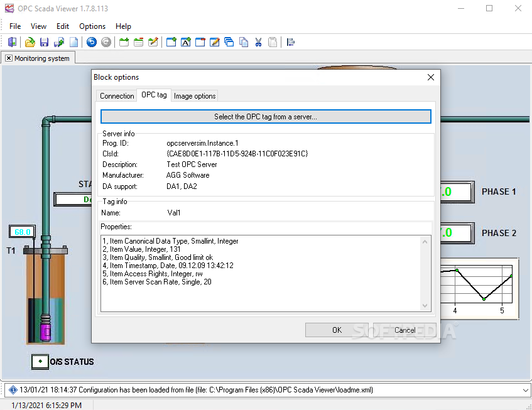
Task: Open the Options menu
Action: click(92, 26)
